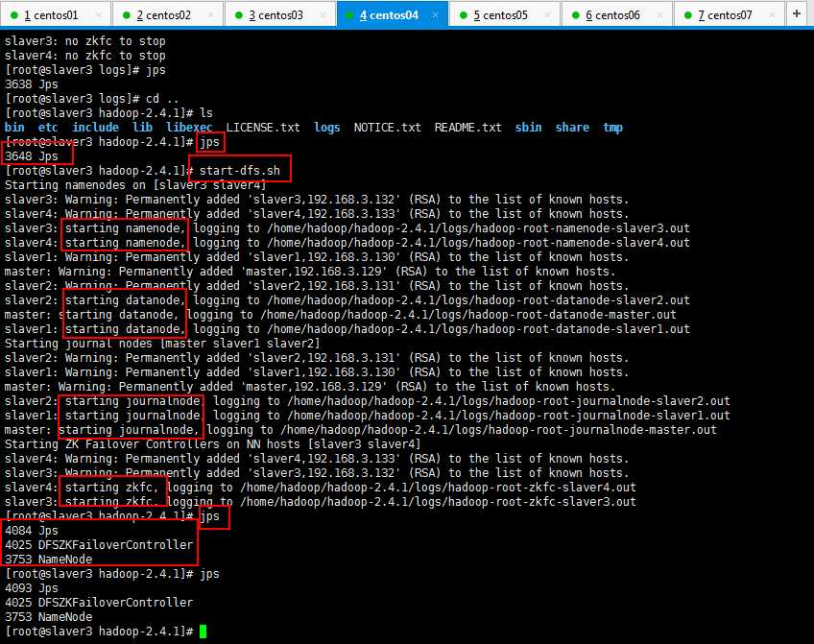
Task: Click 'hadoop-root-zkfc-slaver4.out' log path
Action: point(541,488)
